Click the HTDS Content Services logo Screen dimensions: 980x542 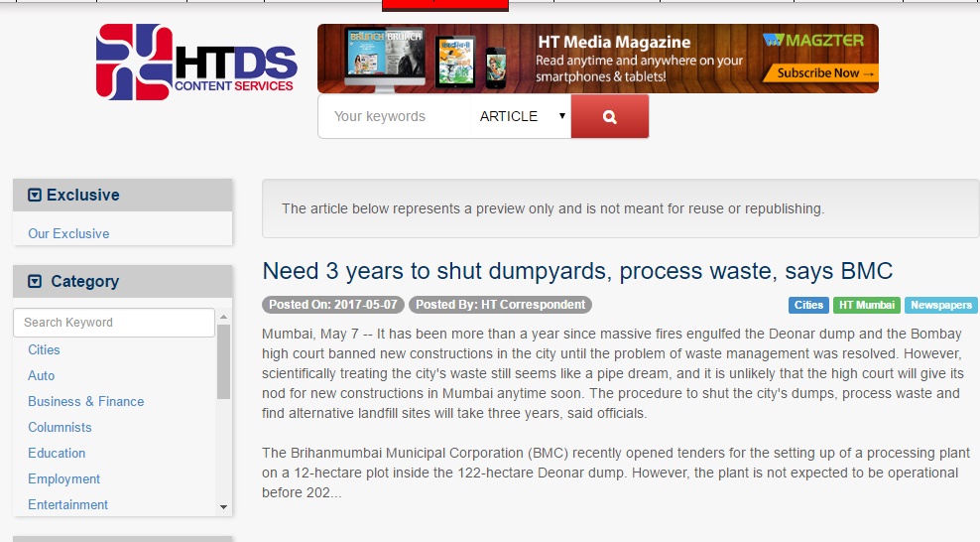pyautogui.click(x=196, y=62)
